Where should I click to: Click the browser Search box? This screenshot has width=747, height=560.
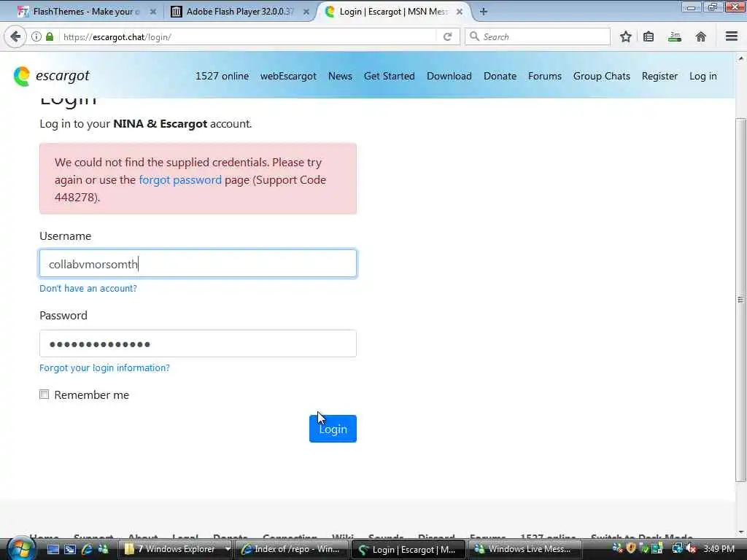(x=538, y=36)
